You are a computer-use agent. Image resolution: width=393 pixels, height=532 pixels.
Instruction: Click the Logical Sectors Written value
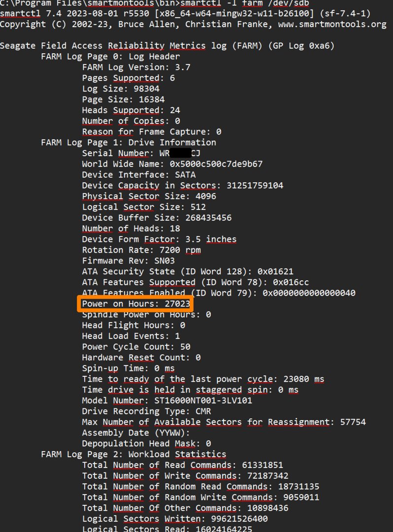(226, 519)
